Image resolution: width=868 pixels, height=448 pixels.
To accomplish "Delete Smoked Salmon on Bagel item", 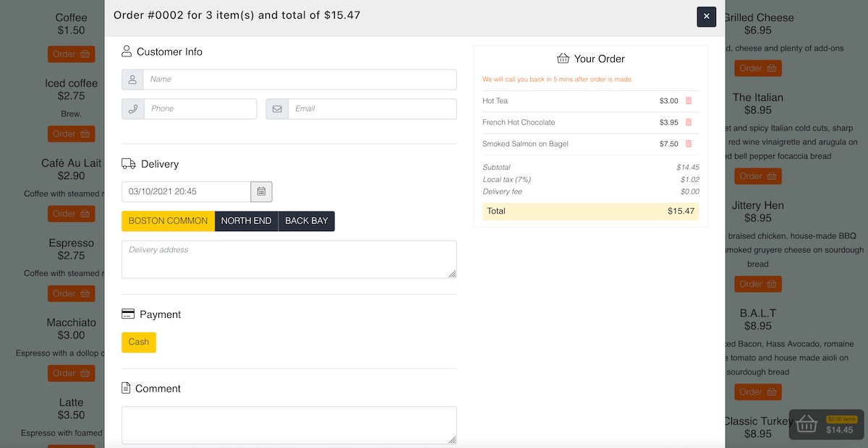I will point(689,145).
